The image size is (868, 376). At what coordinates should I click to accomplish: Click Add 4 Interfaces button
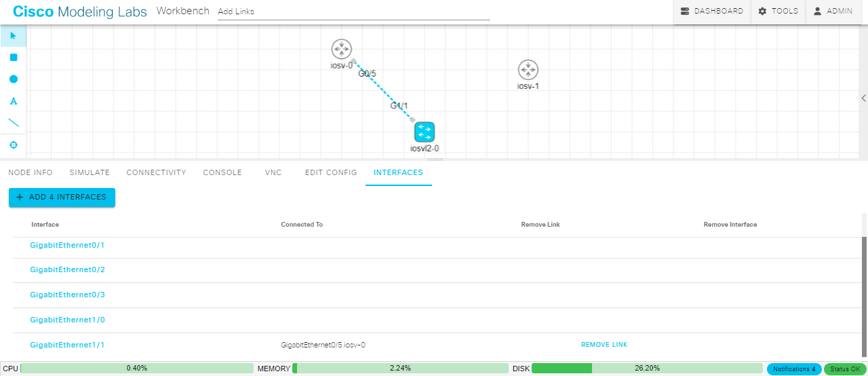(62, 198)
